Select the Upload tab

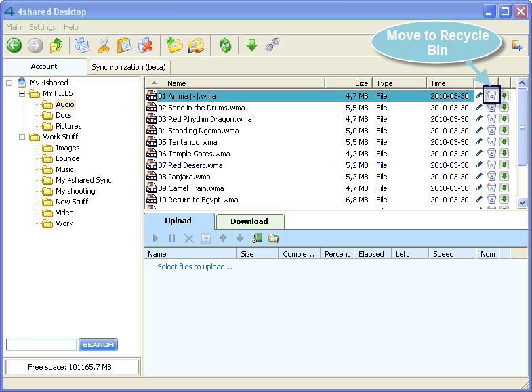(178, 221)
